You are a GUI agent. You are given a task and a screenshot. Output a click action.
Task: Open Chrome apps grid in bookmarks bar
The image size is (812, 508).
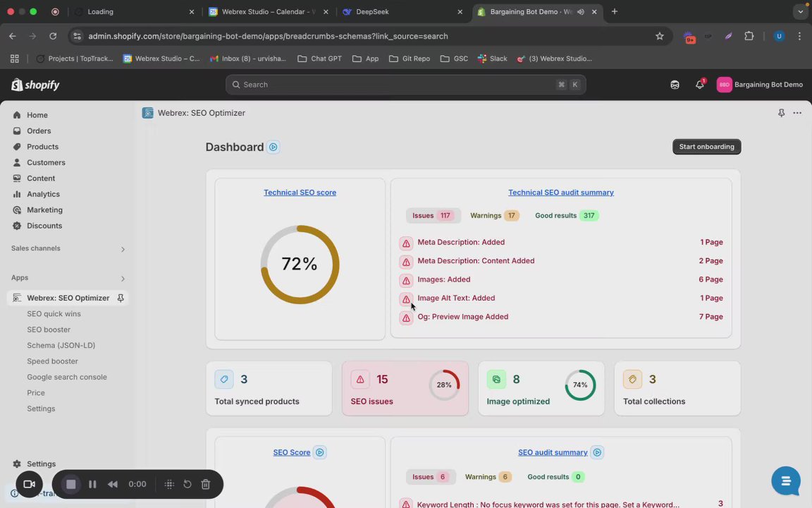click(x=15, y=59)
